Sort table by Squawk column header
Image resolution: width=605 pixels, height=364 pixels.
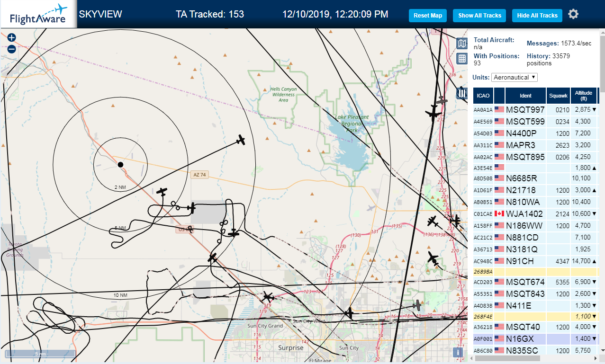pos(559,96)
